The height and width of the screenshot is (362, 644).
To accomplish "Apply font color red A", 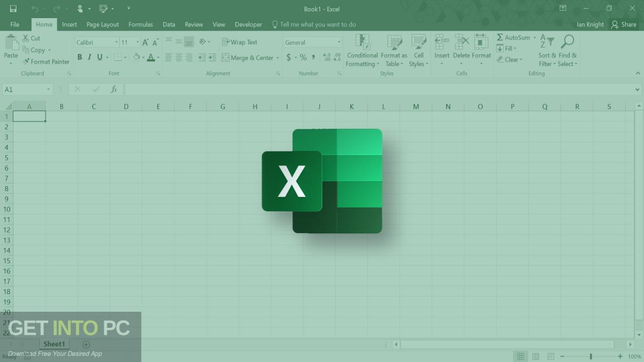I will (151, 57).
